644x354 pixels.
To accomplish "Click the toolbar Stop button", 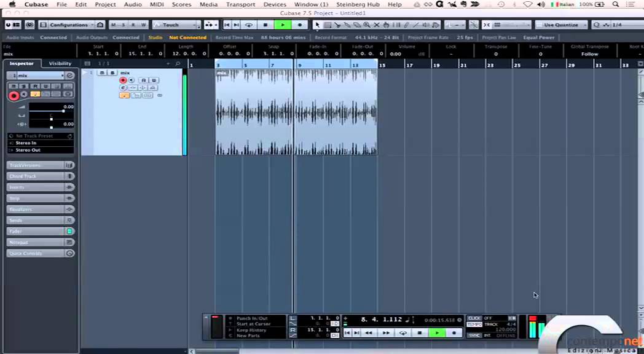I will pyautogui.click(x=265, y=25).
